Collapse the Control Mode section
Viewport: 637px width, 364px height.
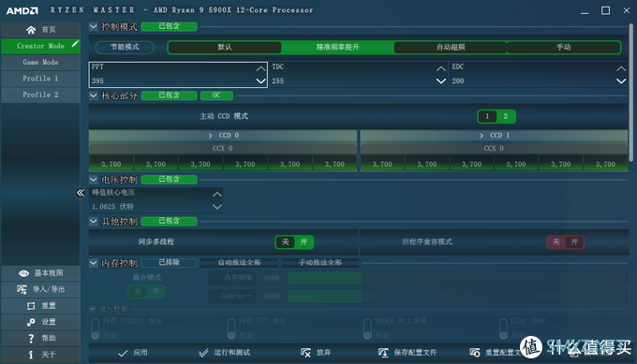[x=94, y=27]
